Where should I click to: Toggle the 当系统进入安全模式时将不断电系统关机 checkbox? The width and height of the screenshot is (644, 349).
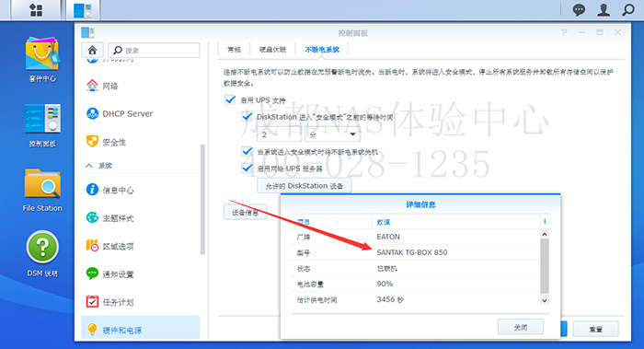[247, 151]
